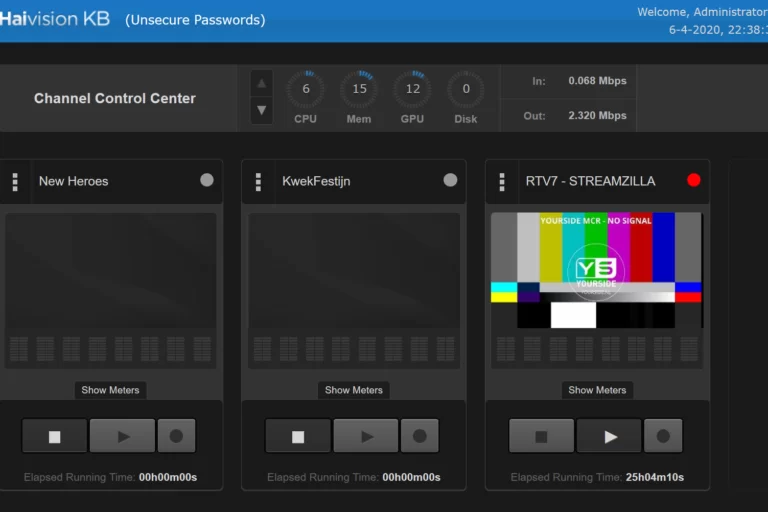Viewport: 768px width, 512px height.
Task: Click the New Heroes channel name
Action: click(73, 181)
